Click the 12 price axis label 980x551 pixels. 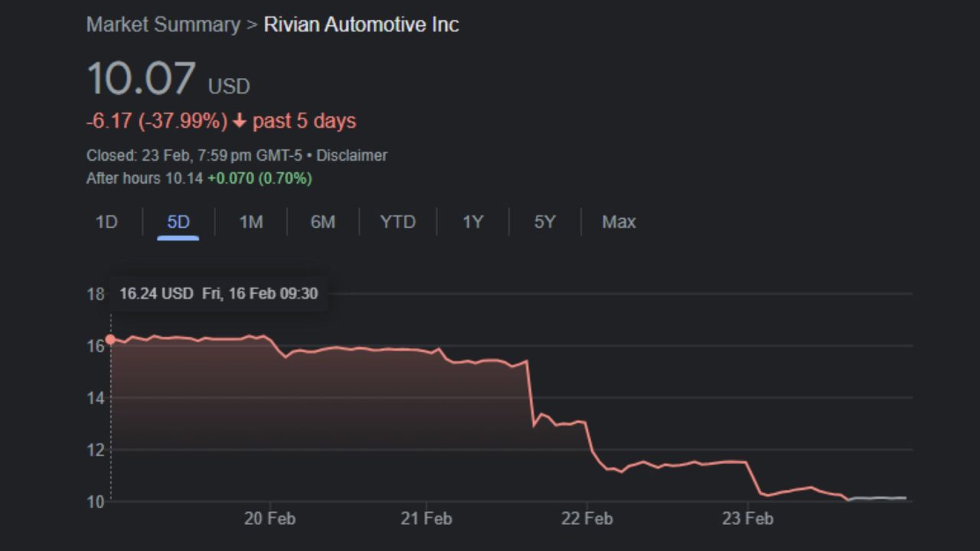pos(95,450)
